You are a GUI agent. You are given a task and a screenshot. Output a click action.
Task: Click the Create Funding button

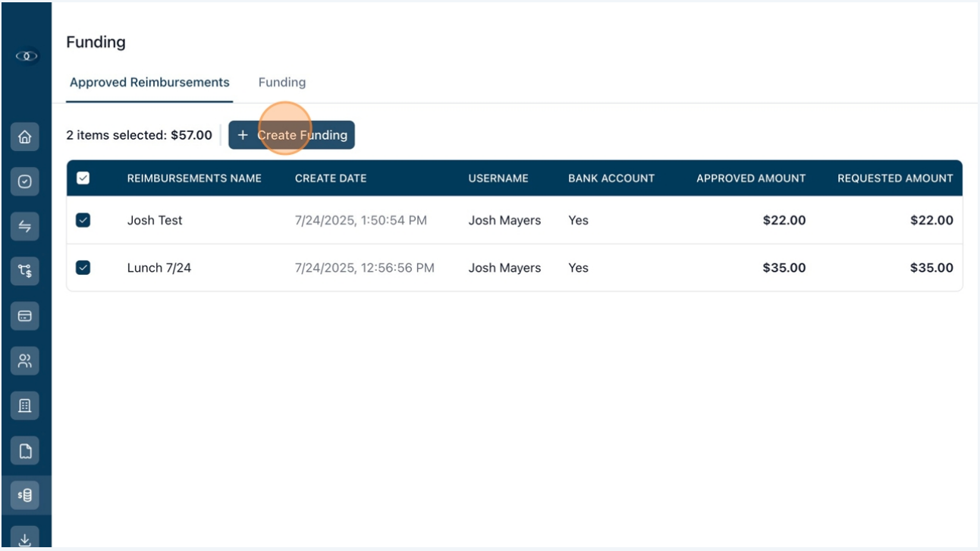[x=291, y=135]
